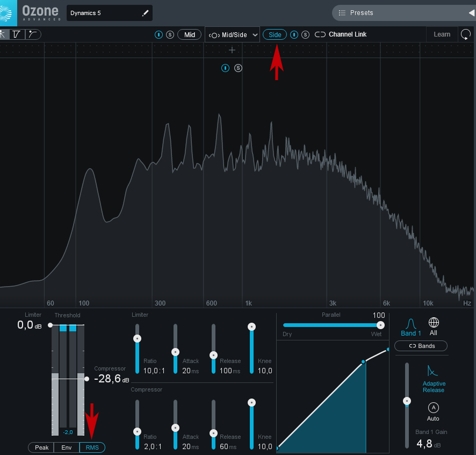The image size is (476, 455).
Task: Click the Band 1 Gain value 4,8 dB
Action: pos(428,444)
